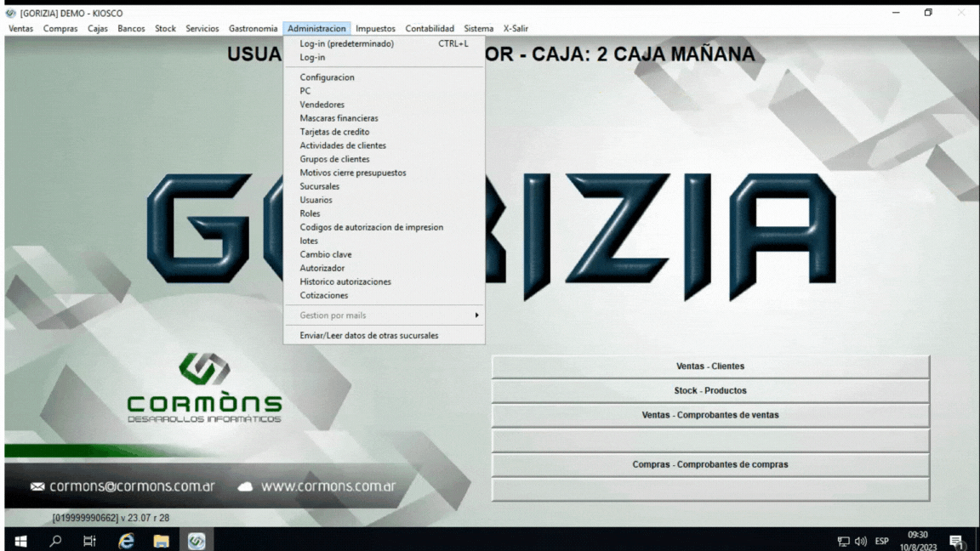Screen dimensions: 980x551
Task: Open clock showing 09:30
Action: tap(918, 535)
